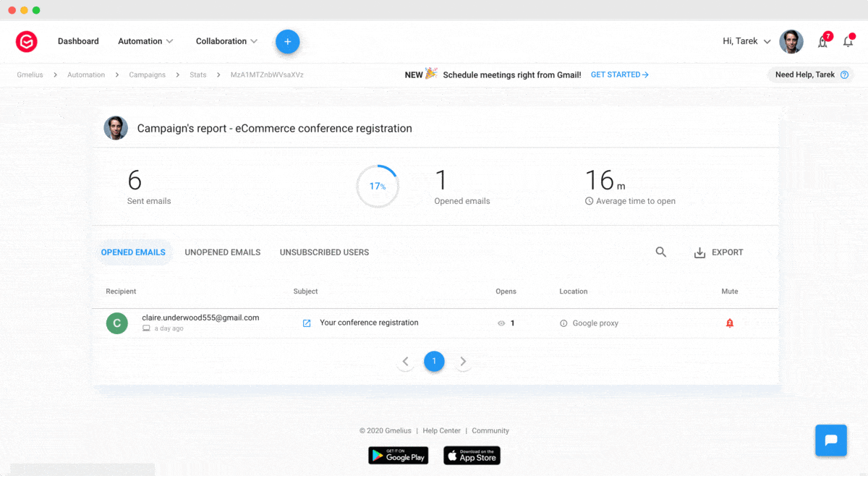Go to Automation breadcrumb

point(86,75)
